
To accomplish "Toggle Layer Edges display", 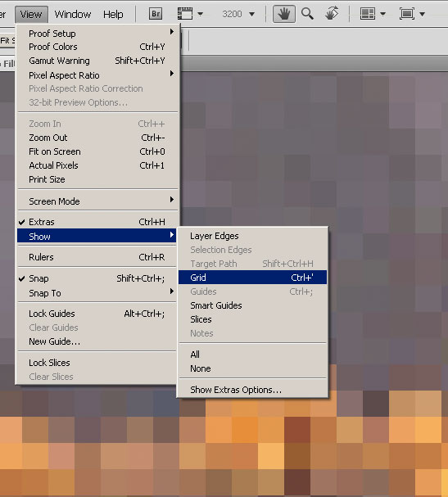I will [253, 236].
